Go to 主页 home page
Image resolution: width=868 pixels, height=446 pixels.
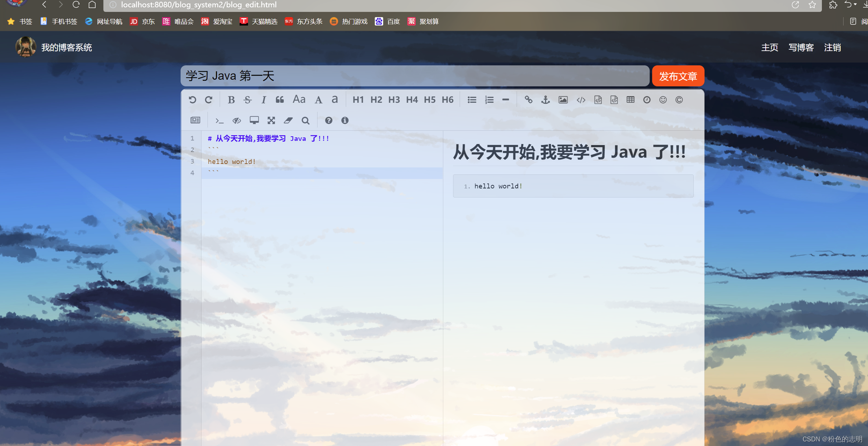pos(770,48)
